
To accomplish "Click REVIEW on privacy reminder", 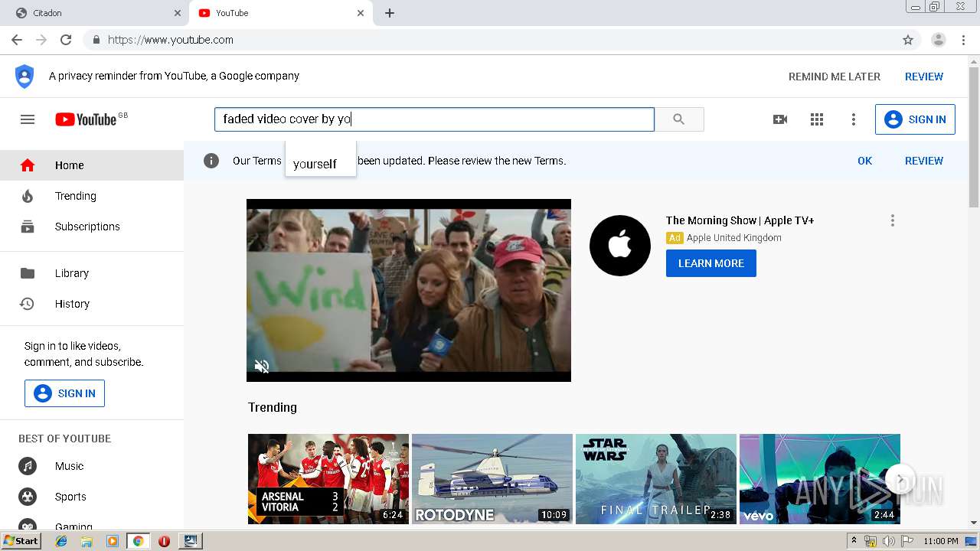I will [x=924, y=77].
